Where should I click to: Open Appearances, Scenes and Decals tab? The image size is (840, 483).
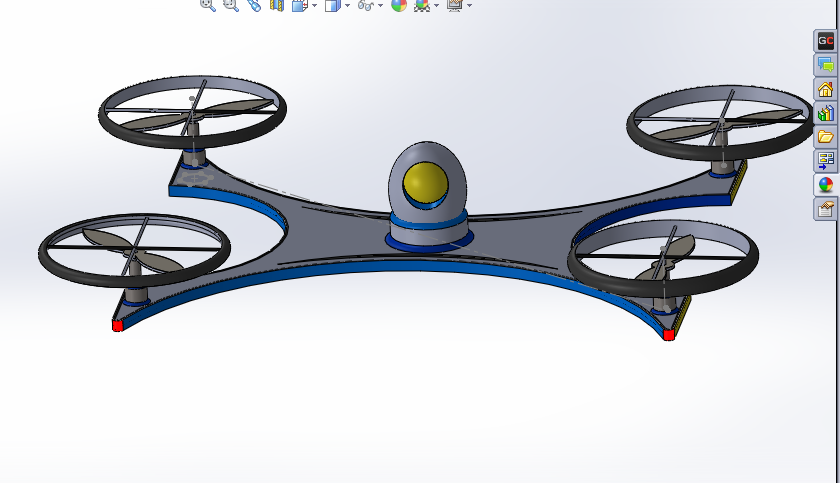point(826,185)
